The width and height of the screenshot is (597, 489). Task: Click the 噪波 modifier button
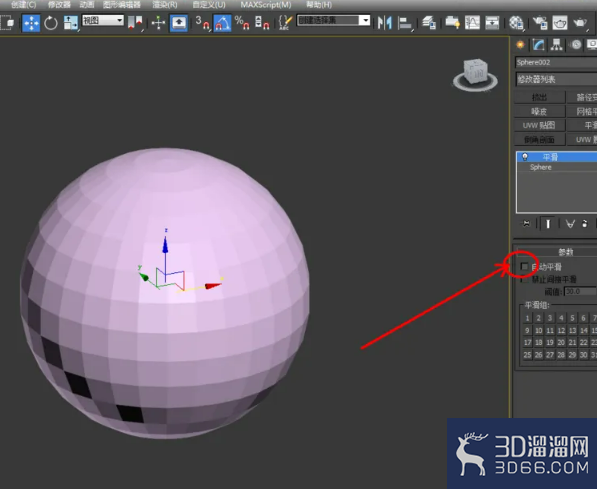coord(539,111)
